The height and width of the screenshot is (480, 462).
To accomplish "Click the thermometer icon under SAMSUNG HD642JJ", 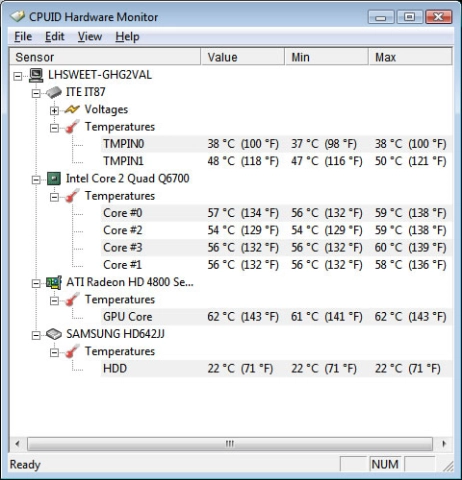I will [x=72, y=351].
